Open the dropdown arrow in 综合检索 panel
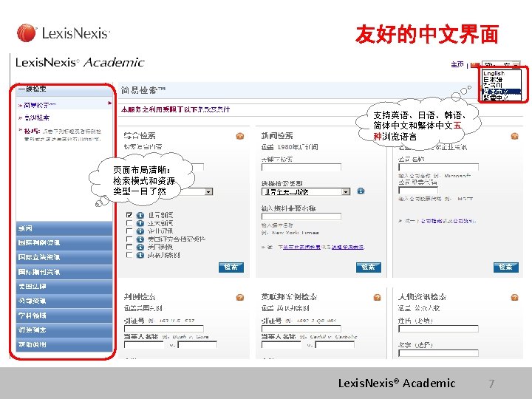 pyautogui.click(x=208, y=191)
